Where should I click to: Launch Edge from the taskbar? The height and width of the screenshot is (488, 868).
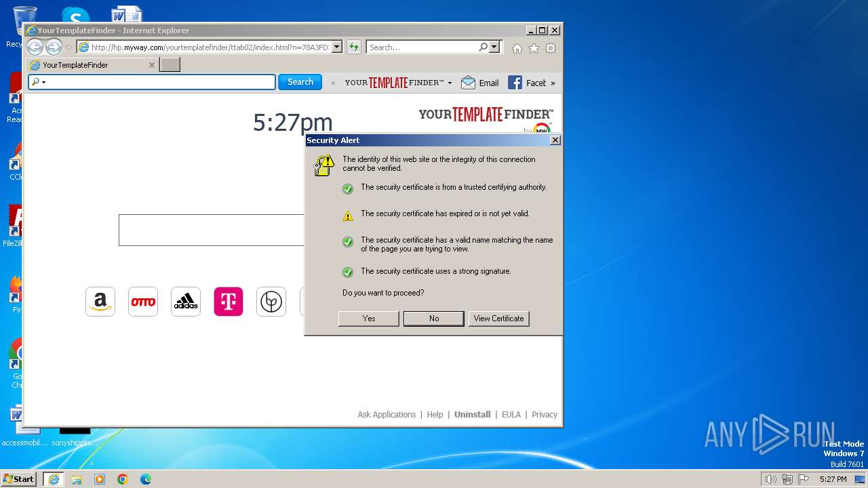(146, 479)
